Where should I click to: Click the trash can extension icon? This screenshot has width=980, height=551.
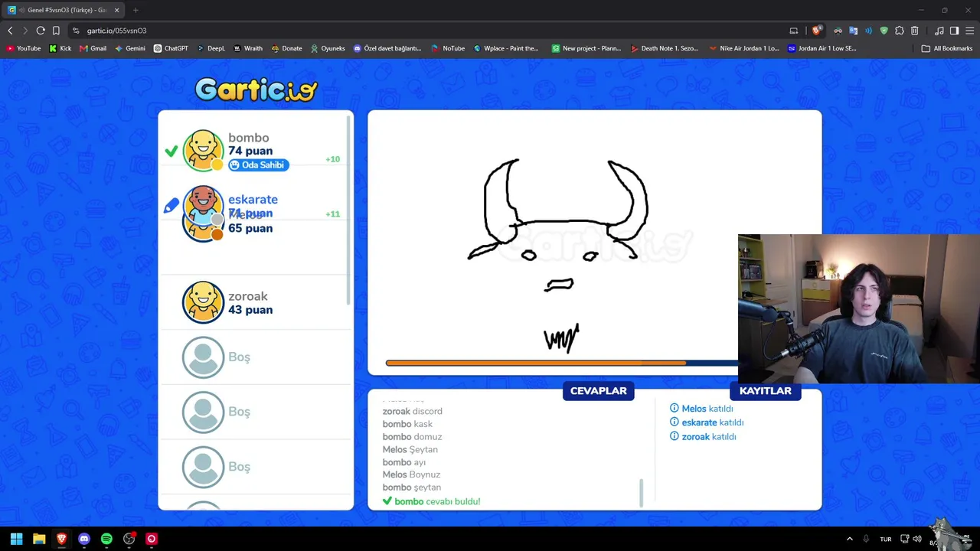tap(914, 31)
